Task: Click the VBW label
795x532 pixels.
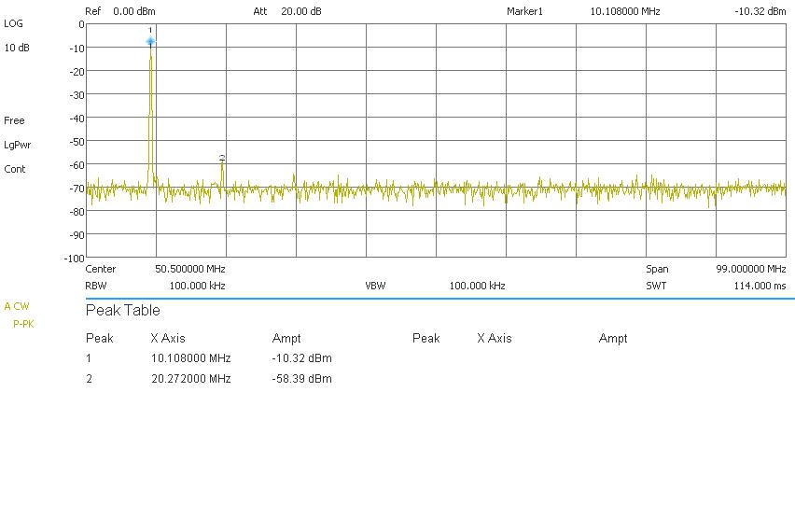Action: (x=376, y=286)
